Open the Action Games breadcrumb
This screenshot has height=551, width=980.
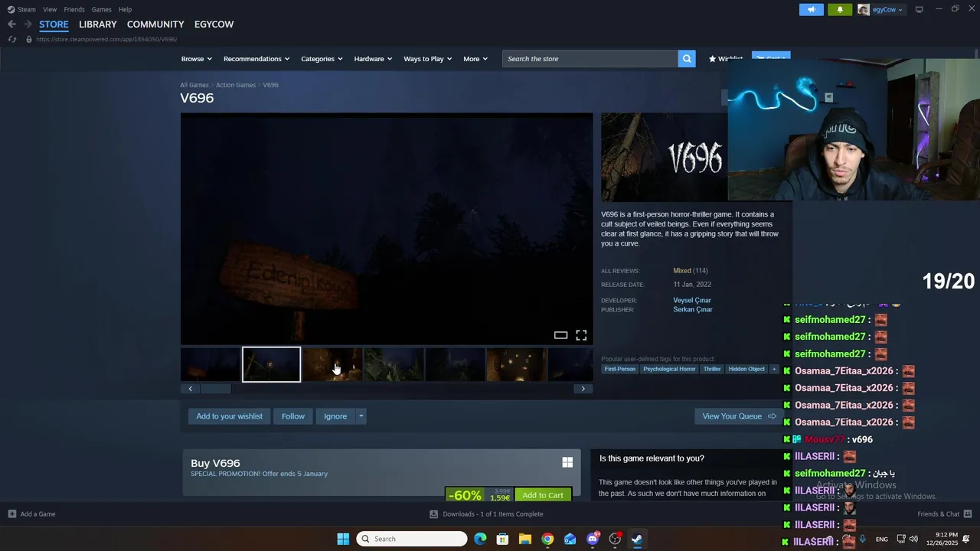point(236,85)
